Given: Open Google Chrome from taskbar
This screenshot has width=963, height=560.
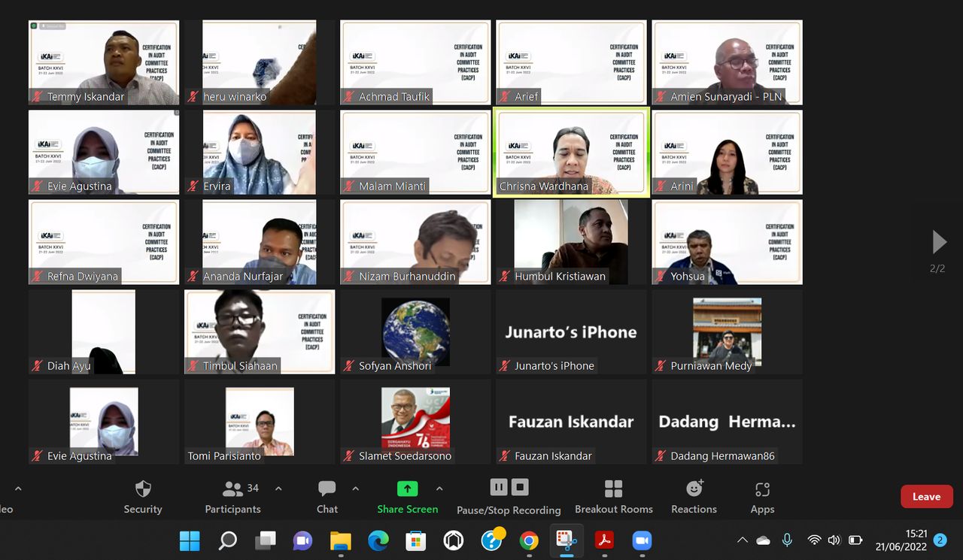Looking at the screenshot, I should point(528,540).
